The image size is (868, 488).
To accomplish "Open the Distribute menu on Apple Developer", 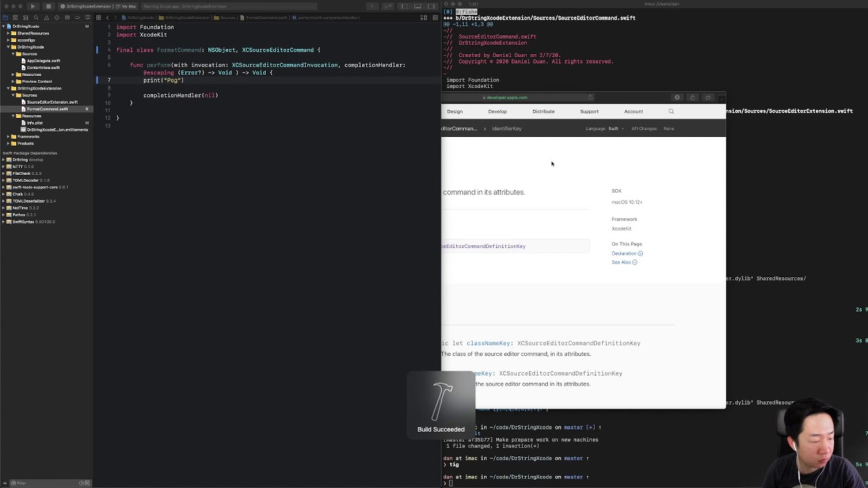I will [x=543, y=111].
